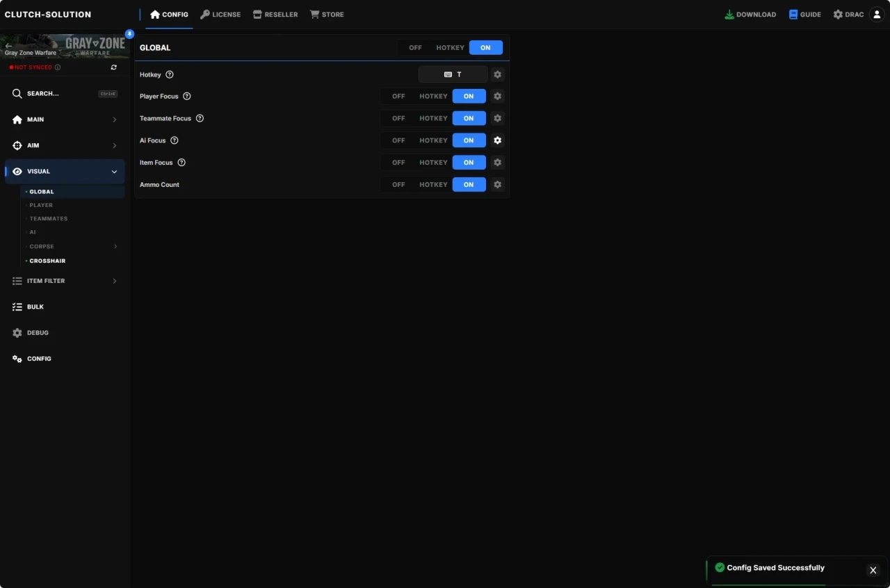Click the DOWNLOAD button in top bar
Image resolution: width=890 pixels, height=588 pixels.
click(750, 15)
